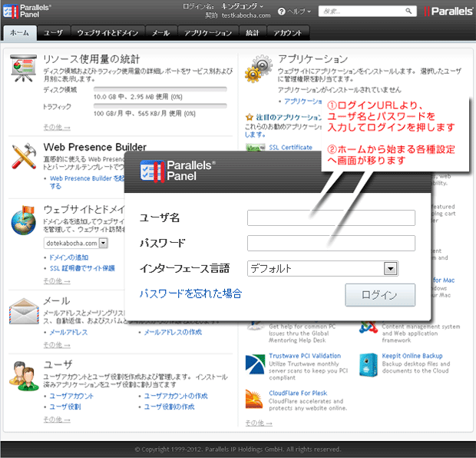The width and height of the screenshot is (476, 458).
Task: Open the resource usage statistics chart icon
Action: pyautogui.click(x=23, y=68)
